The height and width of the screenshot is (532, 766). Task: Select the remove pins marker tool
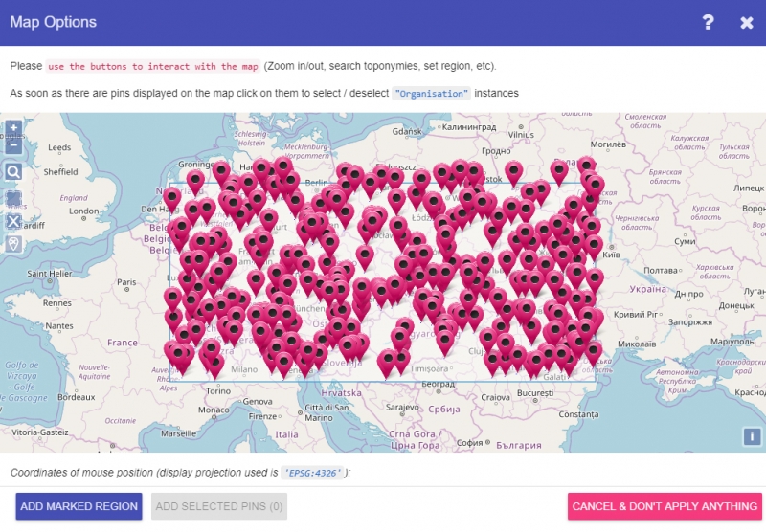click(13, 244)
